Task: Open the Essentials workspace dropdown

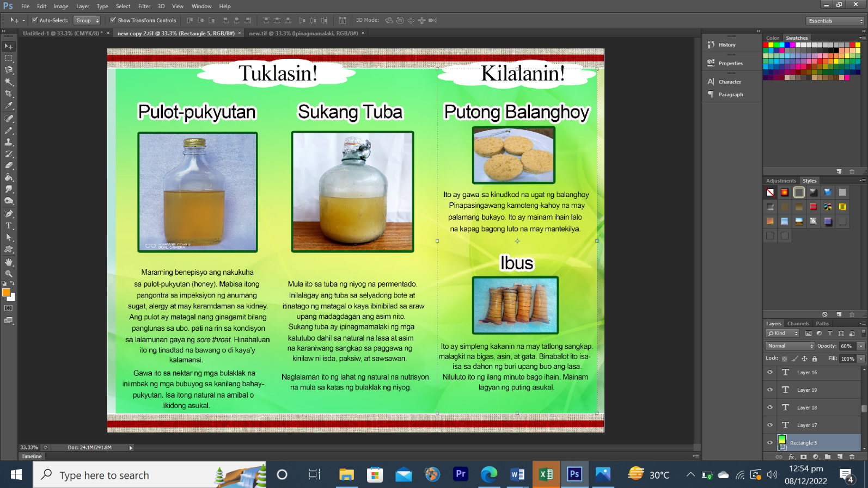Action: 835,21
